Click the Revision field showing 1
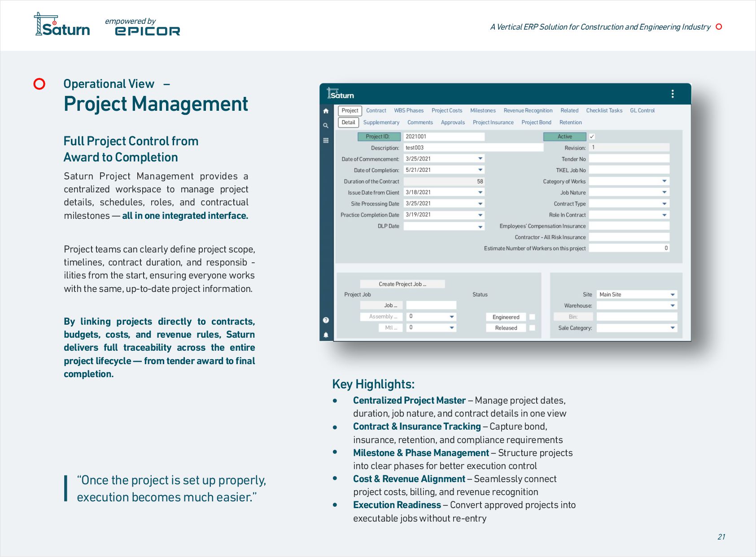 pos(629,148)
